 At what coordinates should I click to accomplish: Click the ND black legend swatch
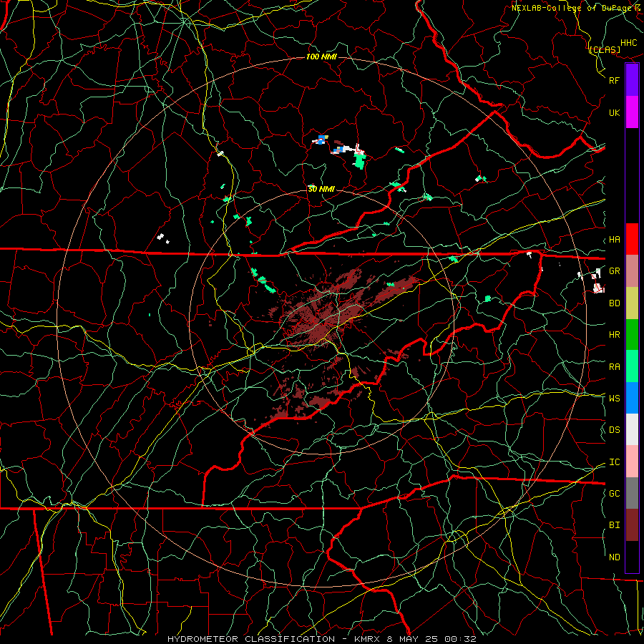click(x=632, y=557)
